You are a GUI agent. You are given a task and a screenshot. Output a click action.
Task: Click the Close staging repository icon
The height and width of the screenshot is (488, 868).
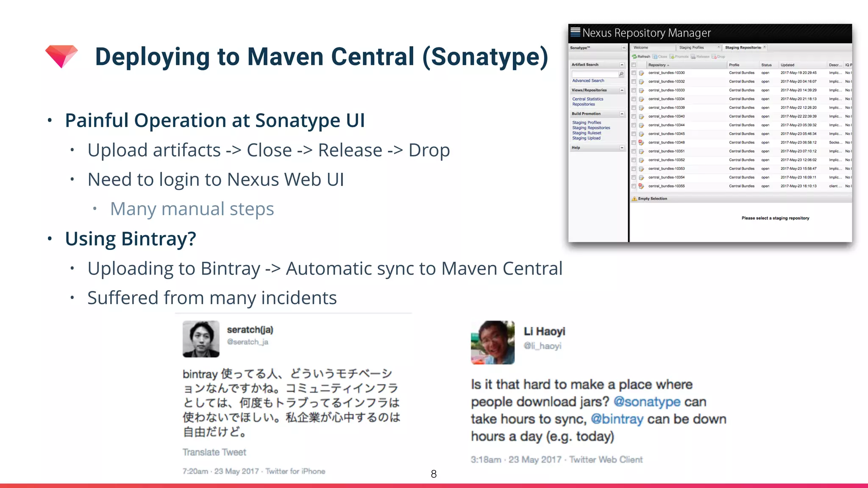tap(655, 57)
